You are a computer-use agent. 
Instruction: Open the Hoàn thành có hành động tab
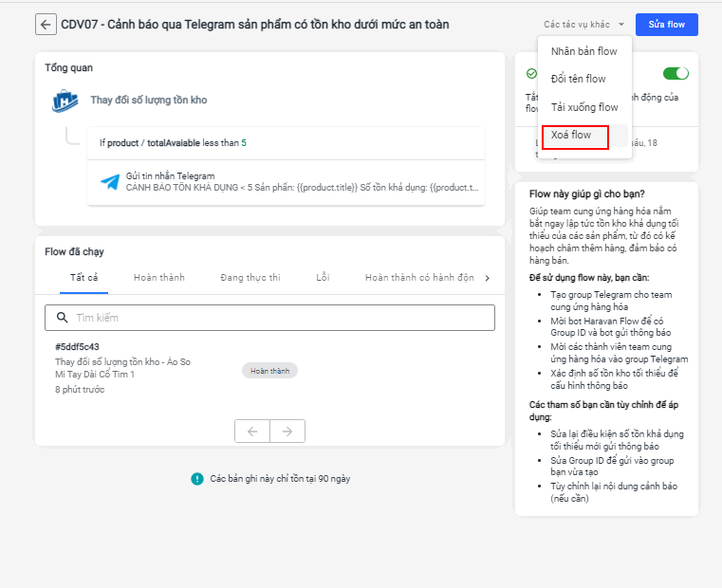click(419, 278)
